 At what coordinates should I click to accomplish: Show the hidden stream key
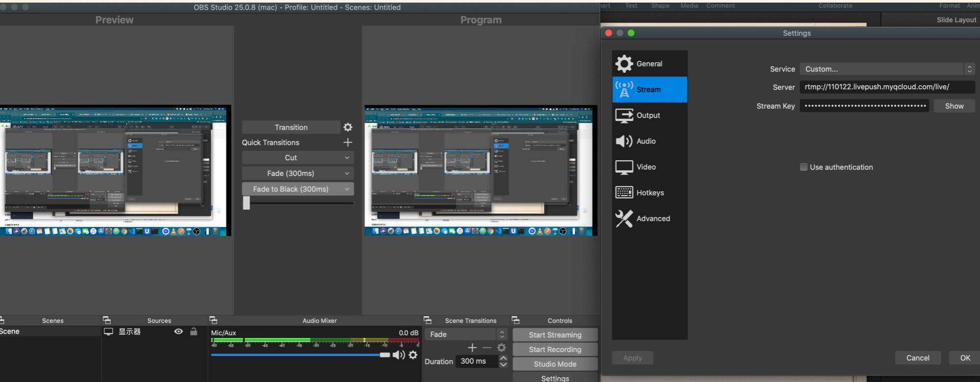954,106
